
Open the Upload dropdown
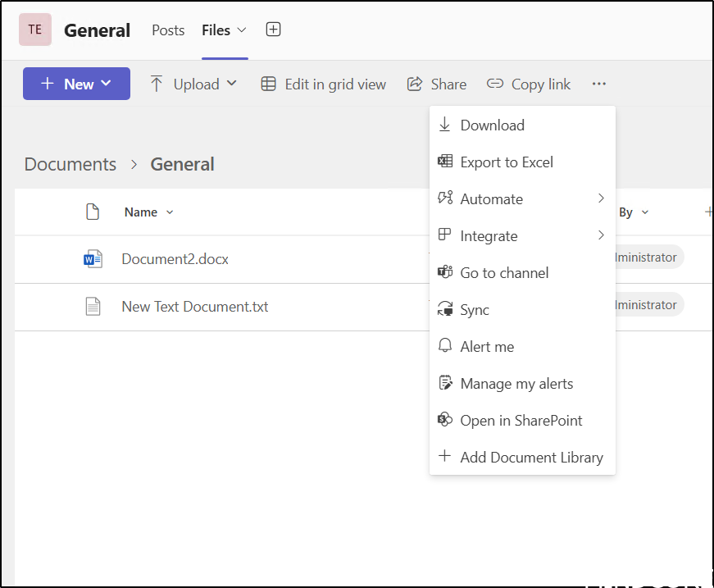(193, 84)
